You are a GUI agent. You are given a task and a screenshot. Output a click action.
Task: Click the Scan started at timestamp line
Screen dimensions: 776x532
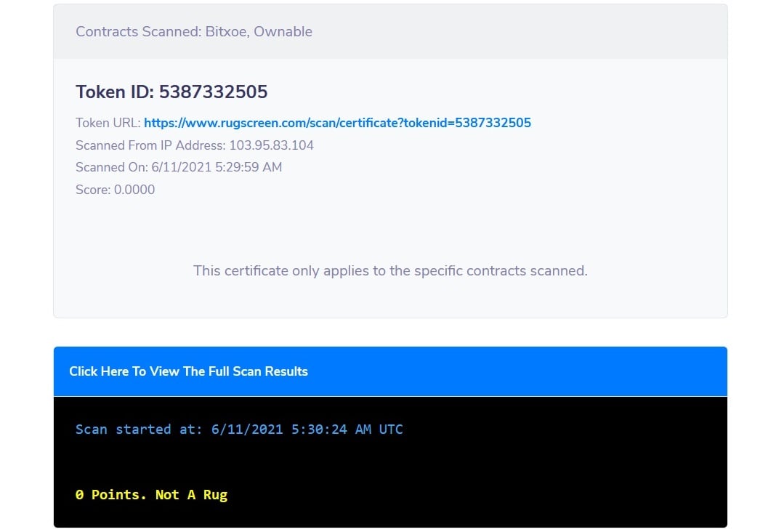point(239,429)
